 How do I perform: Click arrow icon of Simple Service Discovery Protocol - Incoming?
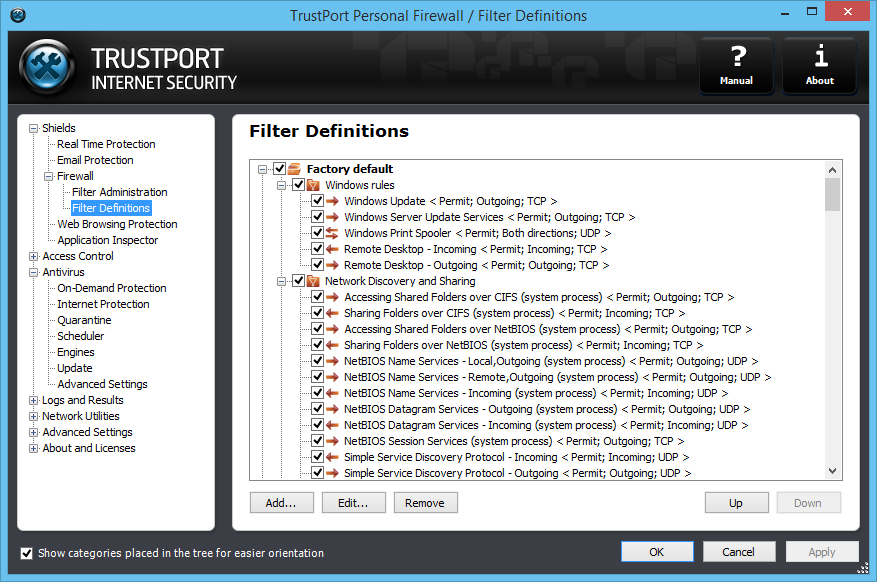click(332, 457)
